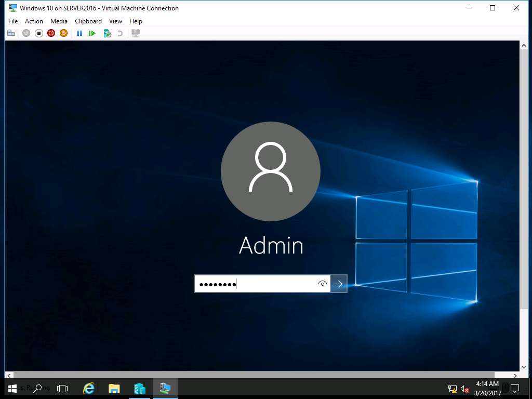Click the network status tray icon
Image resolution: width=532 pixels, height=399 pixels.
click(x=453, y=389)
